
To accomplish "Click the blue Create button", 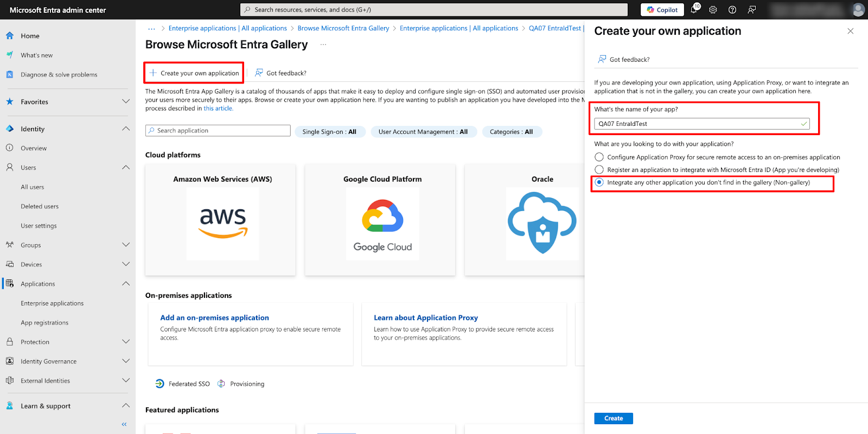I will 614,418.
